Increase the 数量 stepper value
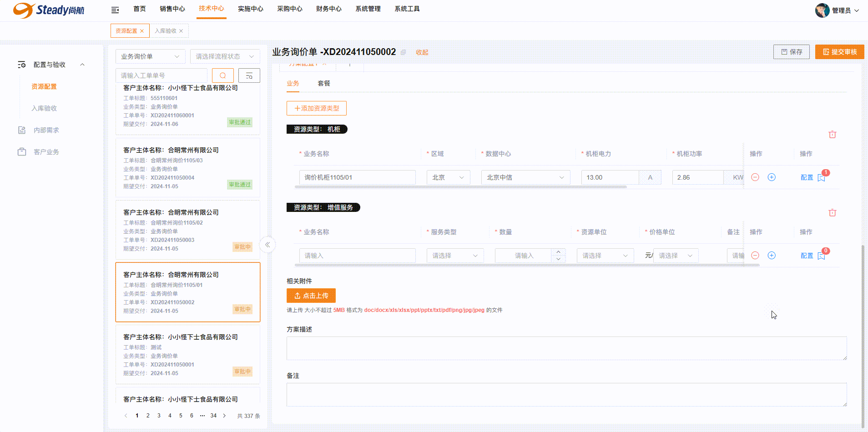Image resolution: width=868 pixels, height=432 pixels. [558, 252]
